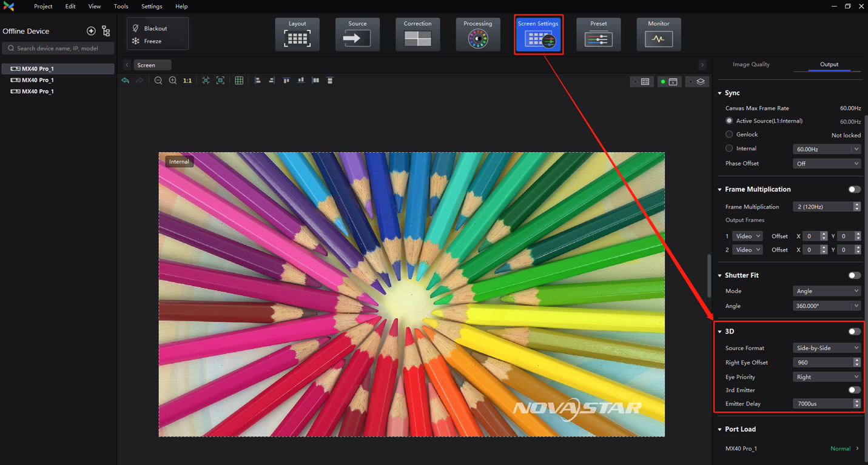Set canvas zoom to 1:1
The image size is (868, 465).
point(187,81)
